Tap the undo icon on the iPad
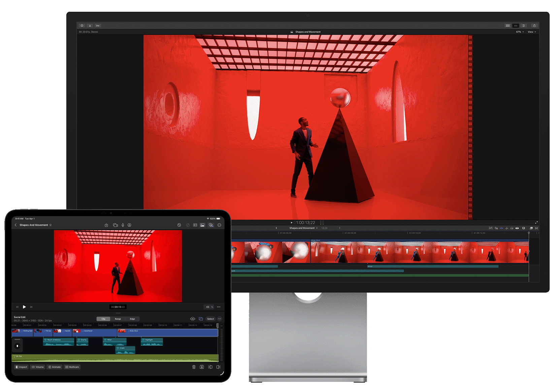 coord(179,225)
